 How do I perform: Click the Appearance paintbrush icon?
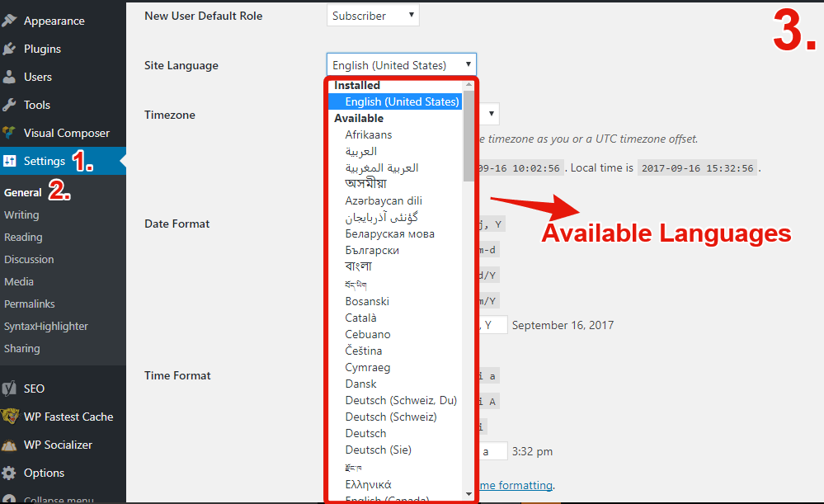pos(10,21)
